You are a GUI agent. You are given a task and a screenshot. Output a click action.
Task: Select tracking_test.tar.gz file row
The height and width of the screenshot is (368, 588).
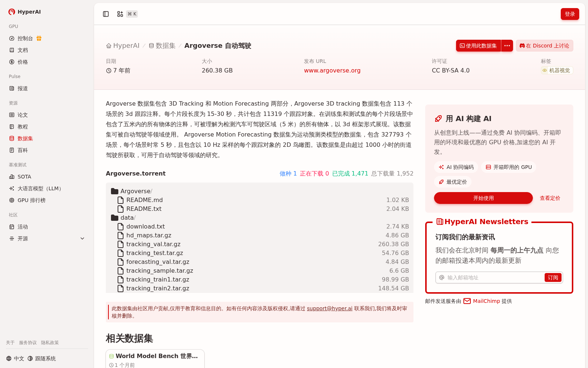pyautogui.click(x=259, y=253)
